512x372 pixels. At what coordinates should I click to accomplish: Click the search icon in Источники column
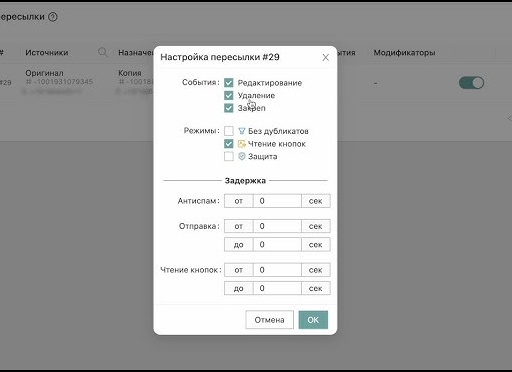tap(103, 52)
